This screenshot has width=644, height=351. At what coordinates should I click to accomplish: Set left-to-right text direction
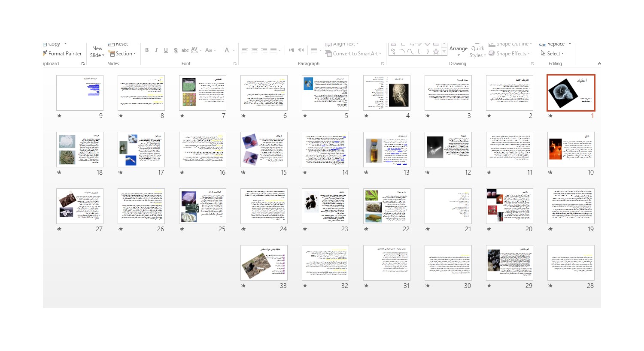(292, 50)
